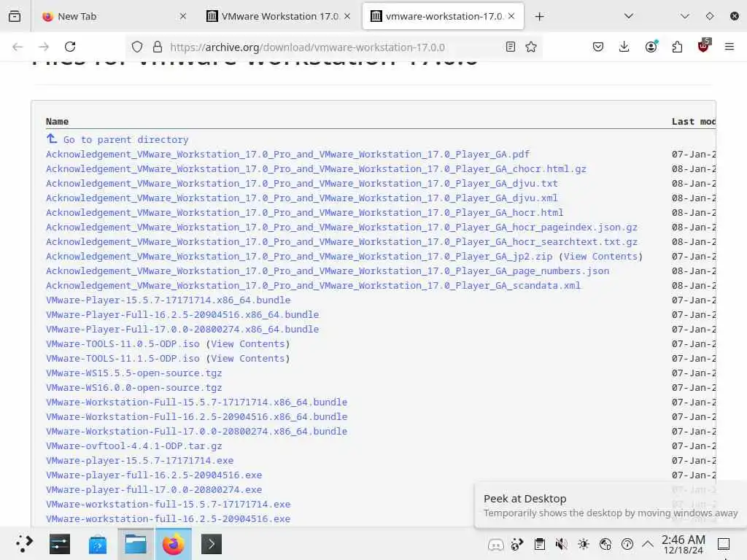This screenshot has width=747, height=560.
Task: Download VMware-player-full-17.0.0-20800274.exe
Action: tap(154, 489)
